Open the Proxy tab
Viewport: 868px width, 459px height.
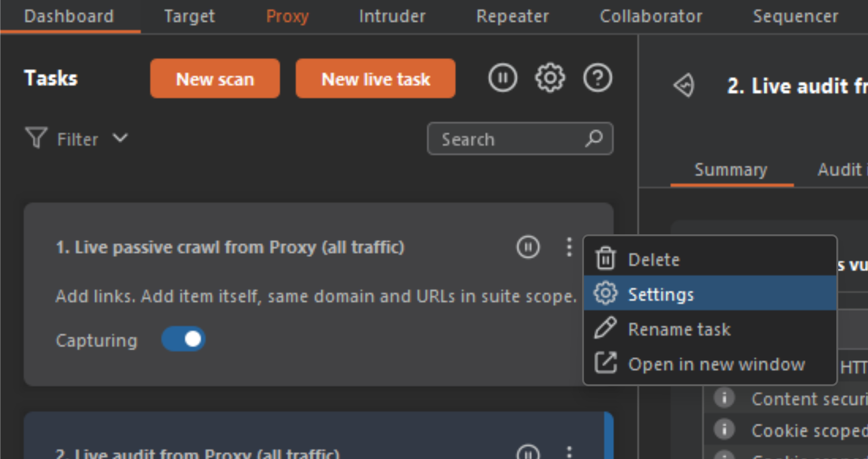(x=287, y=16)
